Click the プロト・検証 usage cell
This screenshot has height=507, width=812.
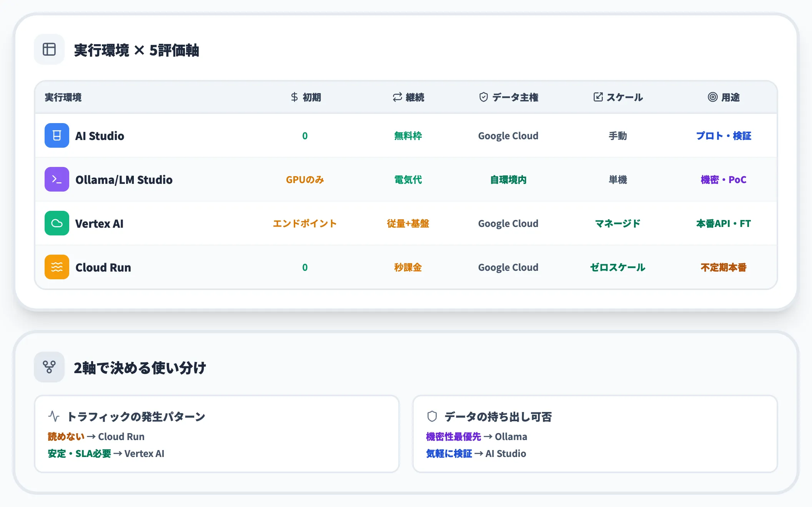tap(724, 136)
